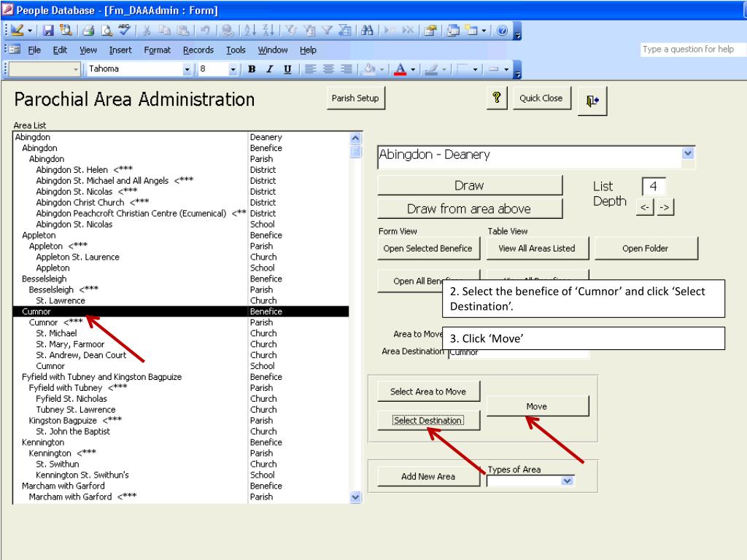This screenshot has width=747, height=560.
Task: Increase List Depth with -> button
Action: coord(665,207)
